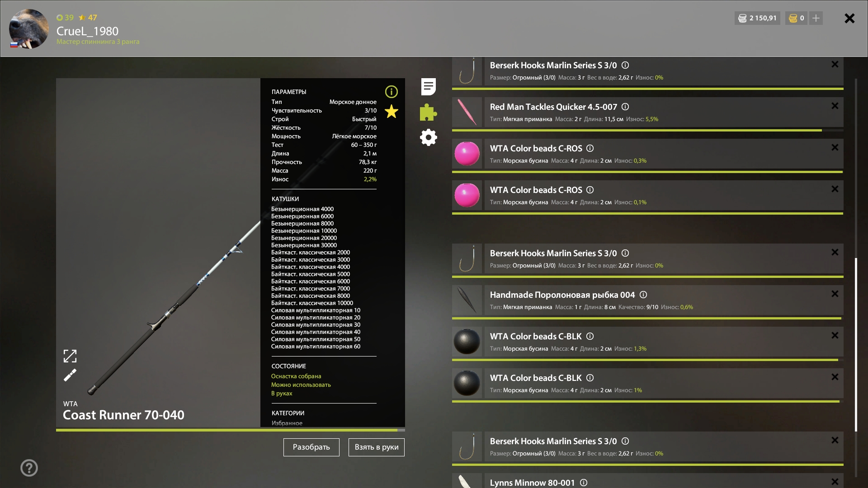Open the notes document icon
This screenshot has width=868, height=488.
coord(428,87)
